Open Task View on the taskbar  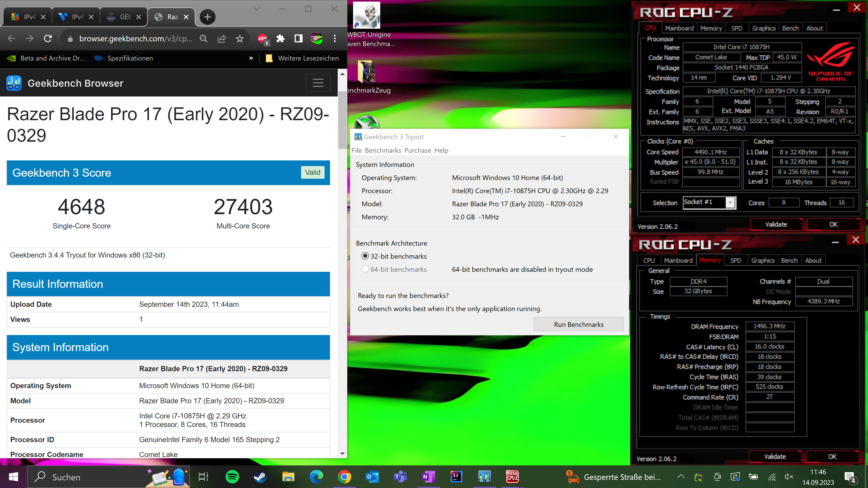click(x=203, y=476)
